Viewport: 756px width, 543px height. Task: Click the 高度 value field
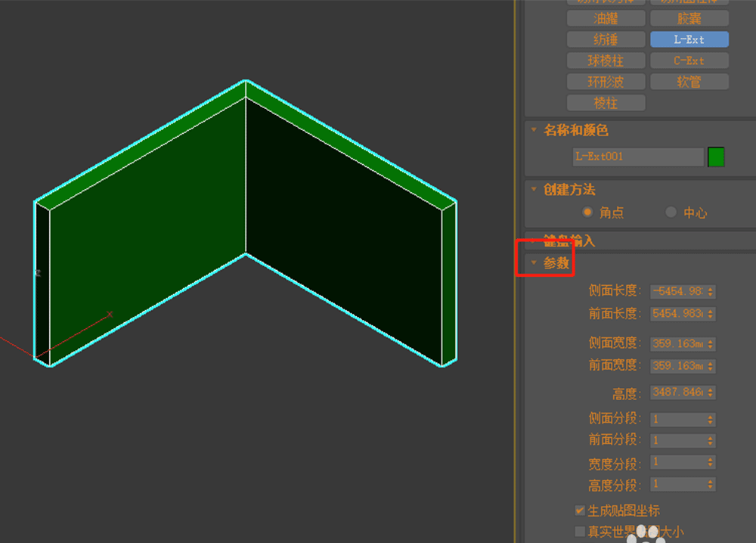coord(677,392)
